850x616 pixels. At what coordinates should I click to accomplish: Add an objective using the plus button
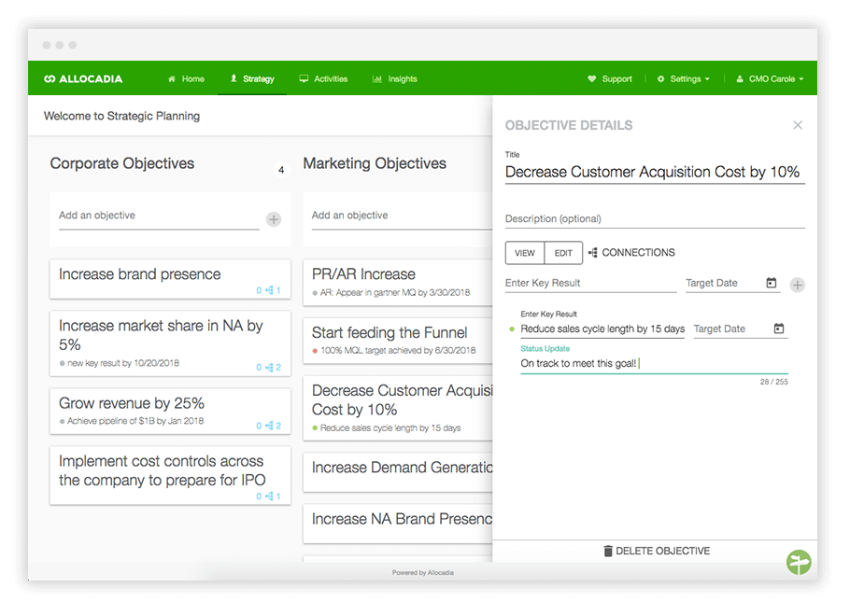tap(273, 219)
